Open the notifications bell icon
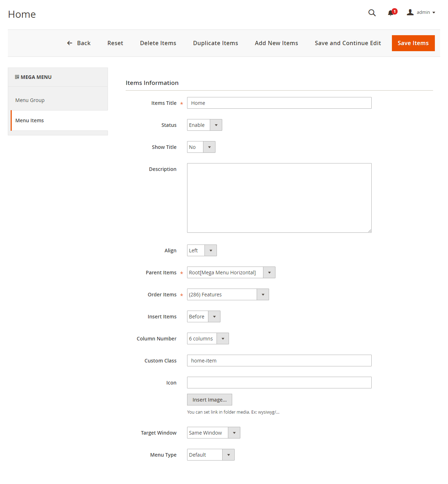Image resolution: width=448 pixels, height=484 pixels. [x=392, y=12]
